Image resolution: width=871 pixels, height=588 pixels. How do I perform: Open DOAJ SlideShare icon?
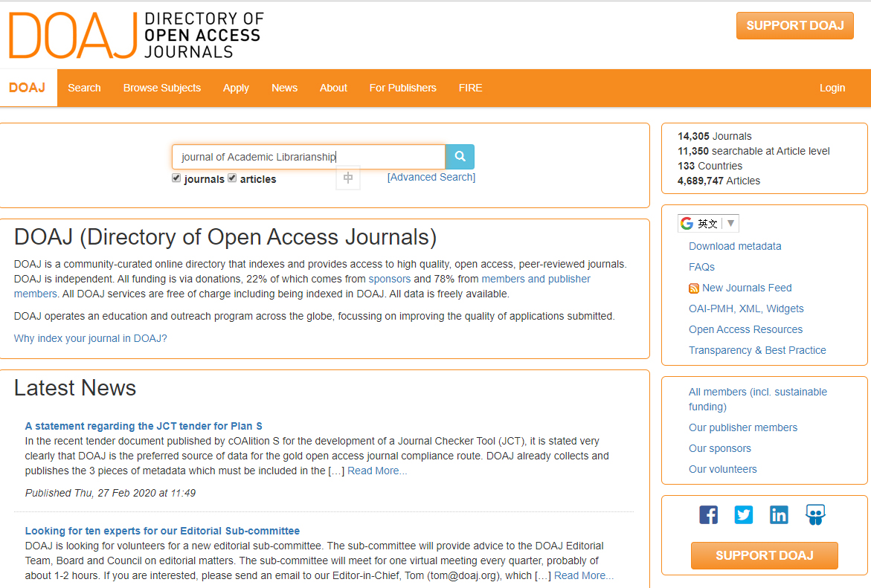pyautogui.click(x=815, y=514)
